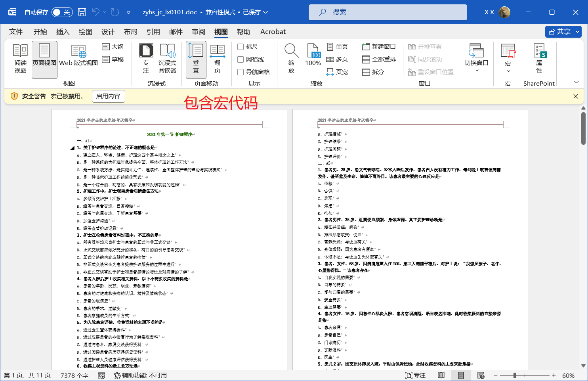Image resolution: width=588 pixels, height=381 pixels.
Task: Open the Insert (插入) tab
Action: coord(63,32)
